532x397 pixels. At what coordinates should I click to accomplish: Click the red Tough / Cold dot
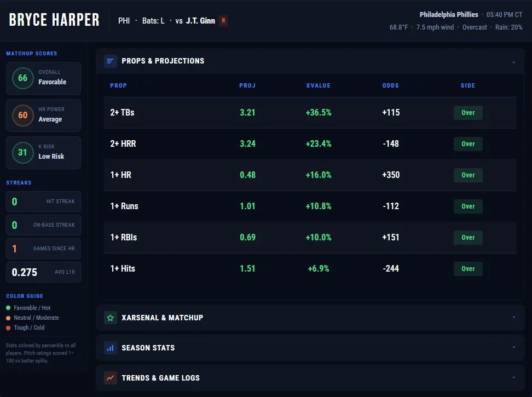(x=8, y=328)
